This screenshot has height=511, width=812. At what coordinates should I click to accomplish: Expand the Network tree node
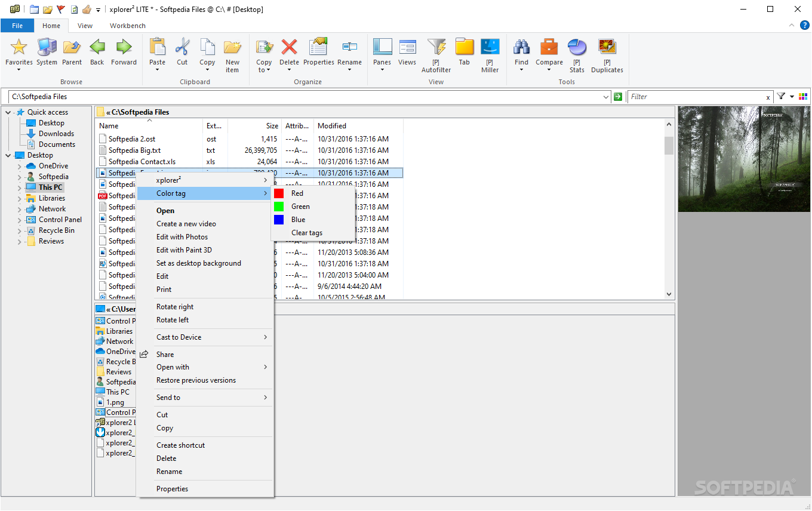(19, 209)
